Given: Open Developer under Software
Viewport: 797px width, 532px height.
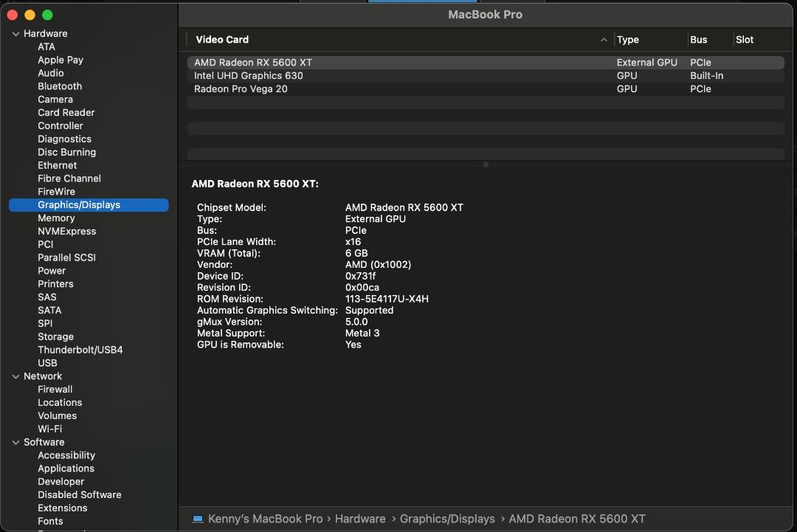Looking at the screenshot, I should point(61,483).
